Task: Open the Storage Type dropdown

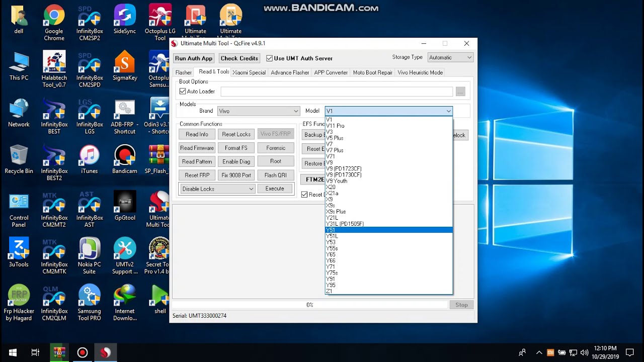Action: [450, 57]
